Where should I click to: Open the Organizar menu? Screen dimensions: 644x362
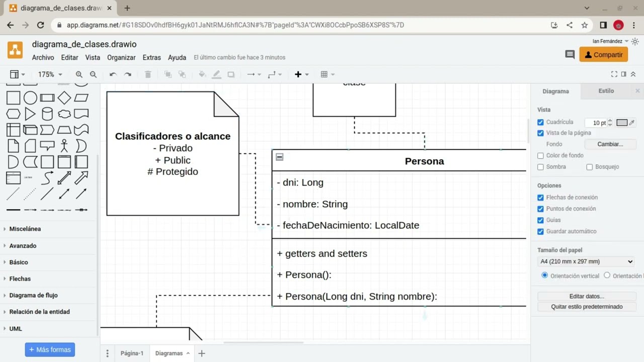click(x=121, y=58)
